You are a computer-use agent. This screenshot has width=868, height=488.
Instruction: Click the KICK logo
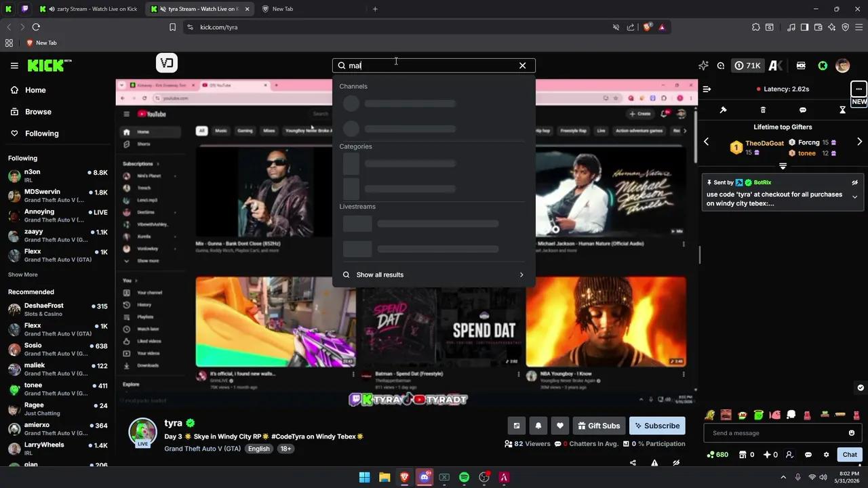tap(50, 65)
